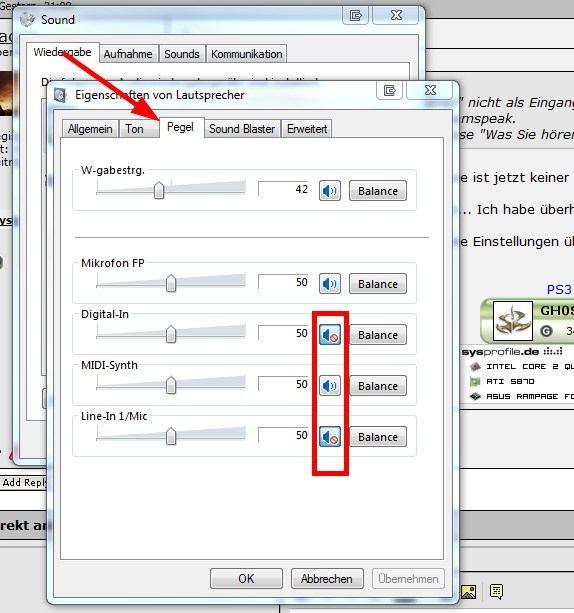Unmute the Line-In 1/Mic channel
Image resolution: width=574 pixels, height=613 pixels.
pyautogui.click(x=330, y=436)
